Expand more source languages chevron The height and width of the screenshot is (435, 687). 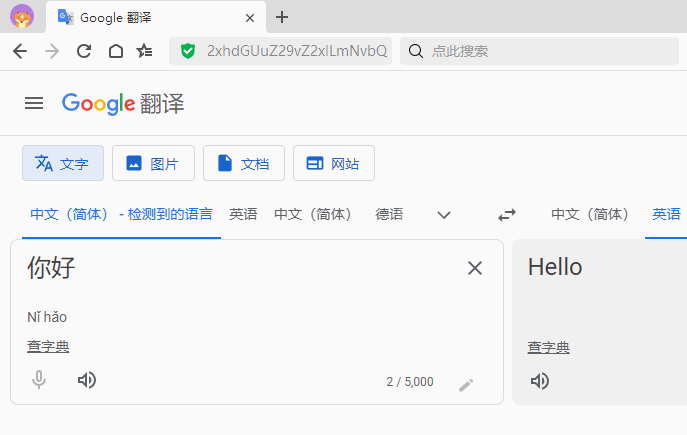point(444,214)
